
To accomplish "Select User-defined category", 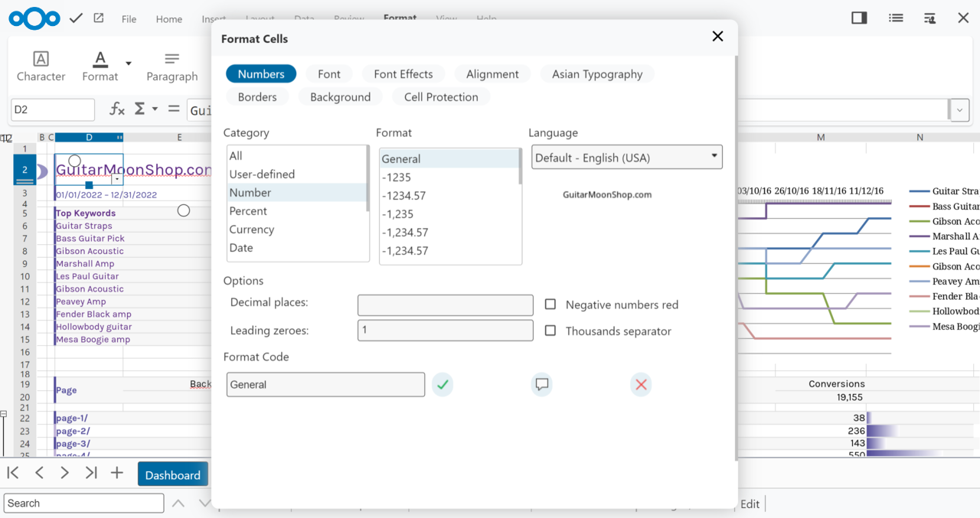I will [297, 174].
